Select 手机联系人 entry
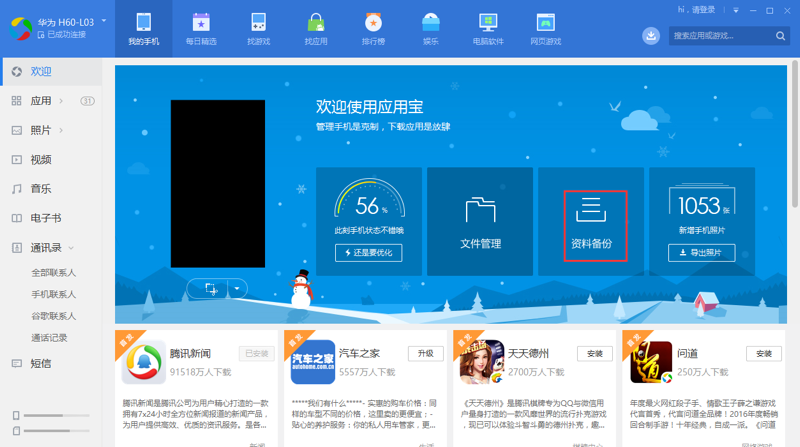Viewport: 800px width, 447px height. click(54, 294)
